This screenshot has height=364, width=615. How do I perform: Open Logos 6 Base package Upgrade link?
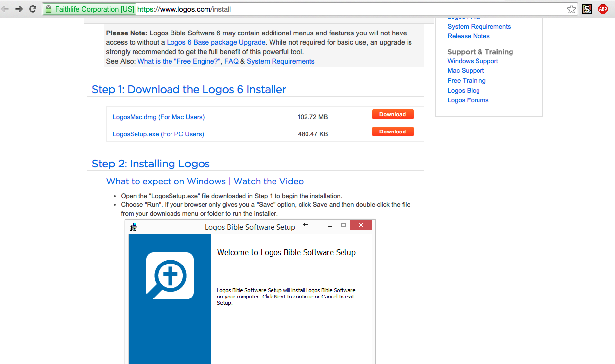pyautogui.click(x=216, y=42)
